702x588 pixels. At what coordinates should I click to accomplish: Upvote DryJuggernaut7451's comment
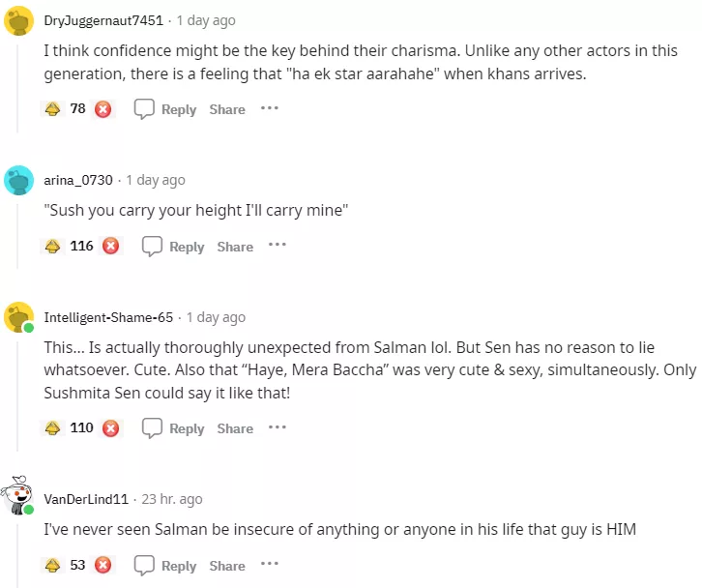(53, 109)
